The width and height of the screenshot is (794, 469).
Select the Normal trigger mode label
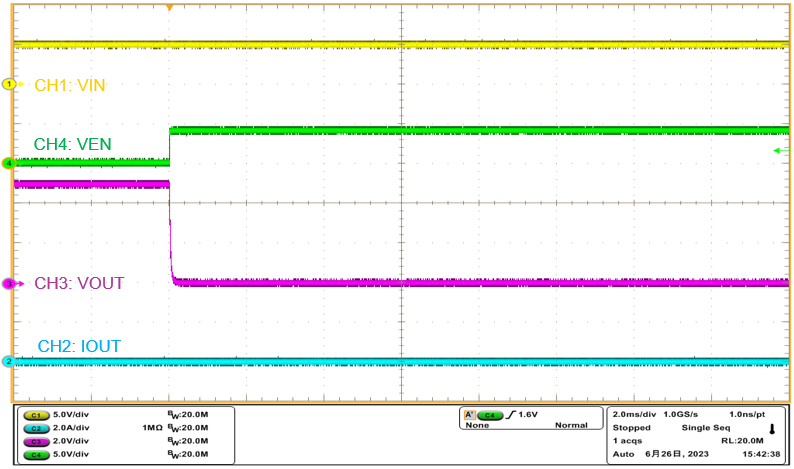[571, 426]
